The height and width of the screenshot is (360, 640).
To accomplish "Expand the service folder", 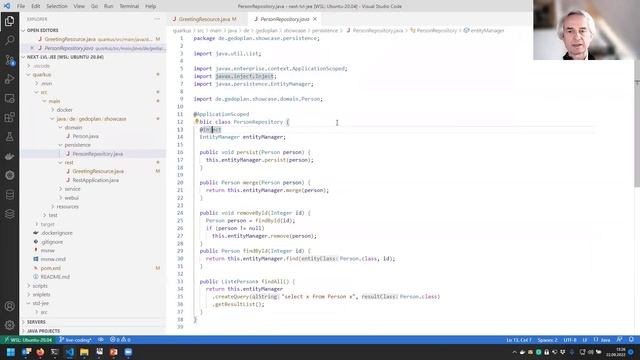I will point(72,189).
